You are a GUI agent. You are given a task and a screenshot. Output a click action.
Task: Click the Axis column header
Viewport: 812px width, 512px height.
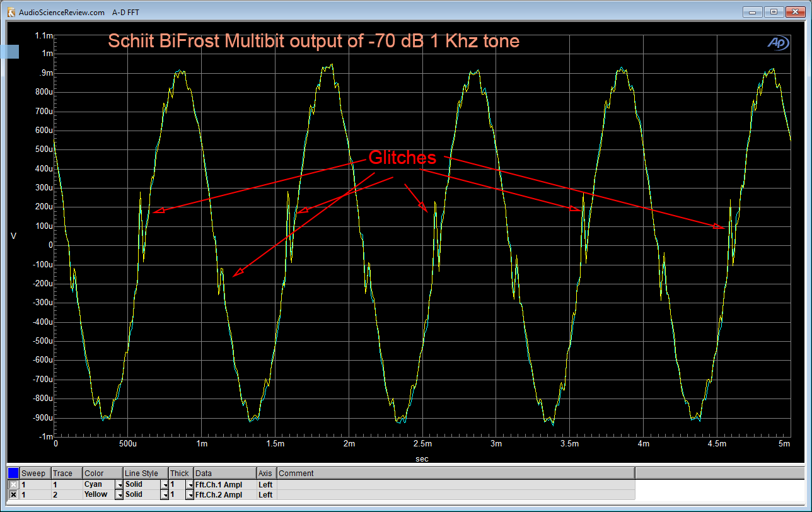tap(267, 473)
